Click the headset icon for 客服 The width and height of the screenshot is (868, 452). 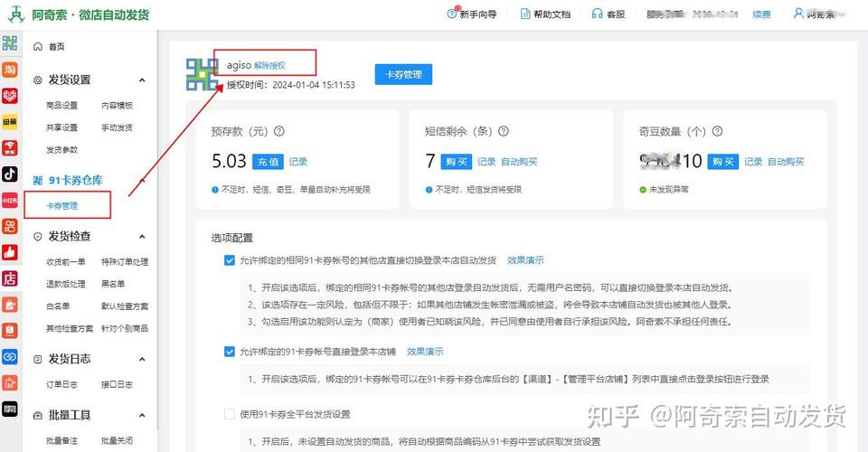pos(597,14)
